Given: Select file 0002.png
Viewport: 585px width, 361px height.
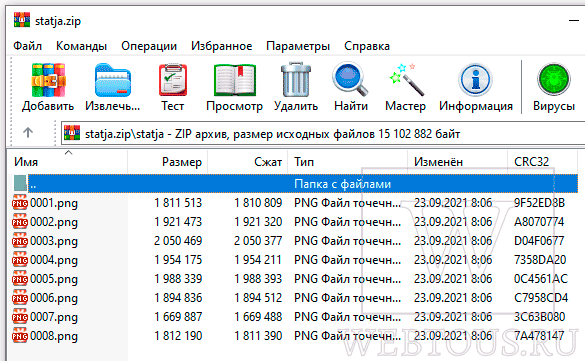Looking at the screenshot, I should [x=54, y=222].
